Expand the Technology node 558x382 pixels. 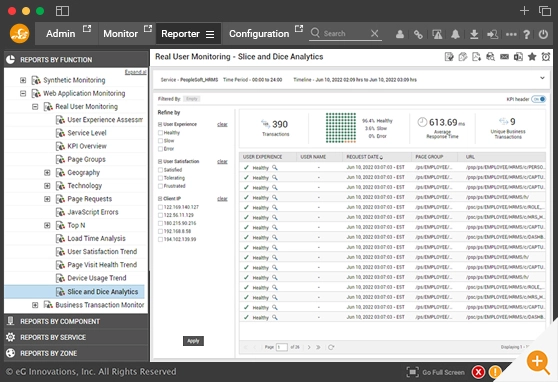click(47, 186)
